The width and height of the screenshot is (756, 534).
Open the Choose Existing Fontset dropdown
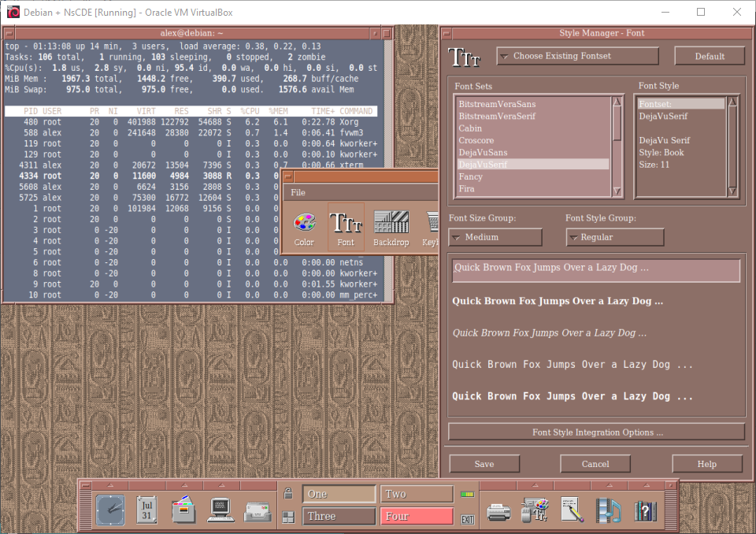tap(577, 56)
